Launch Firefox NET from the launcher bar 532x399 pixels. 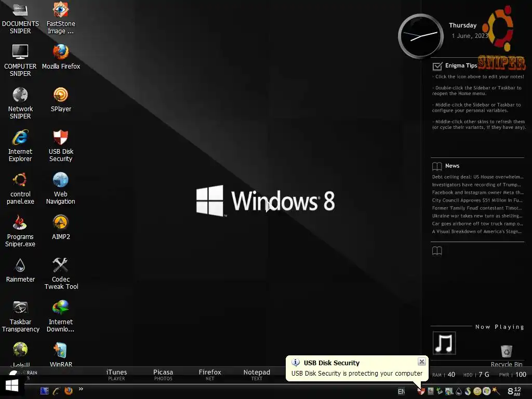coord(210,375)
